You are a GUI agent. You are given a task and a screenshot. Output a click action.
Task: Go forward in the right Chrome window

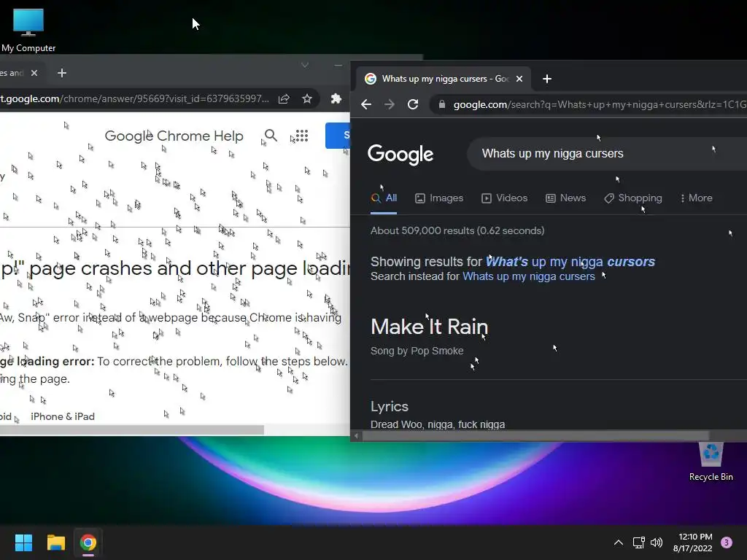point(390,104)
